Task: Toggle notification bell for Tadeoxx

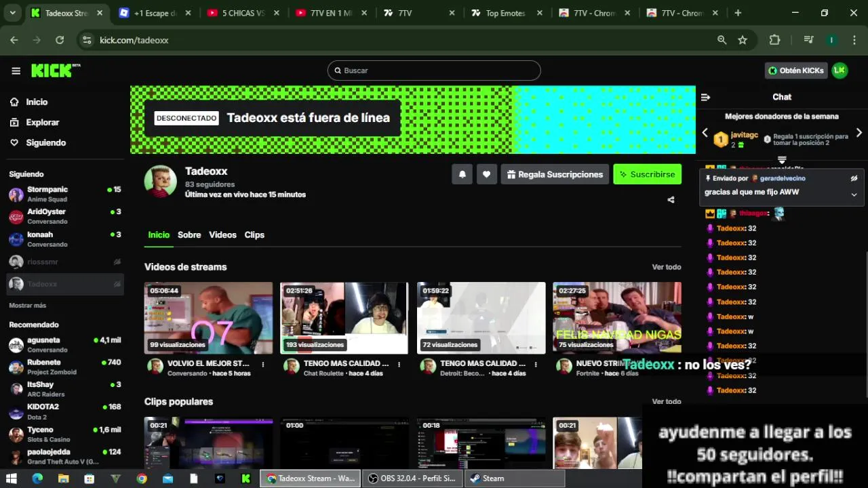Action: click(462, 174)
